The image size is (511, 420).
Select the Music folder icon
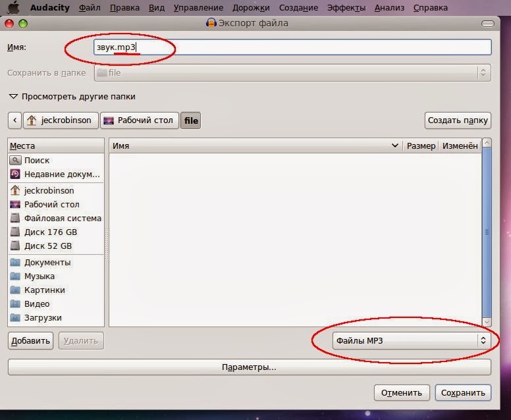click(x=15, y=276)
